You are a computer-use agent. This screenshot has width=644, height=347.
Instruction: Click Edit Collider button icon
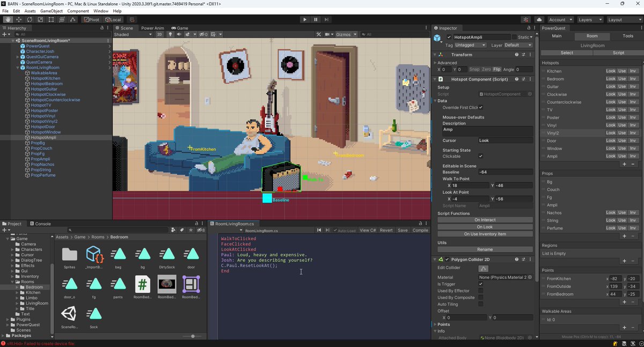pos(484,268)
